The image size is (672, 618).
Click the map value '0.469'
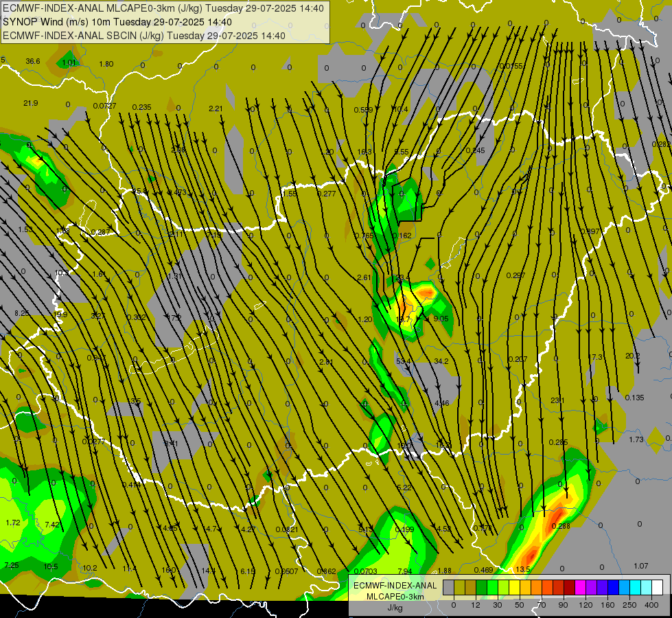483,570
